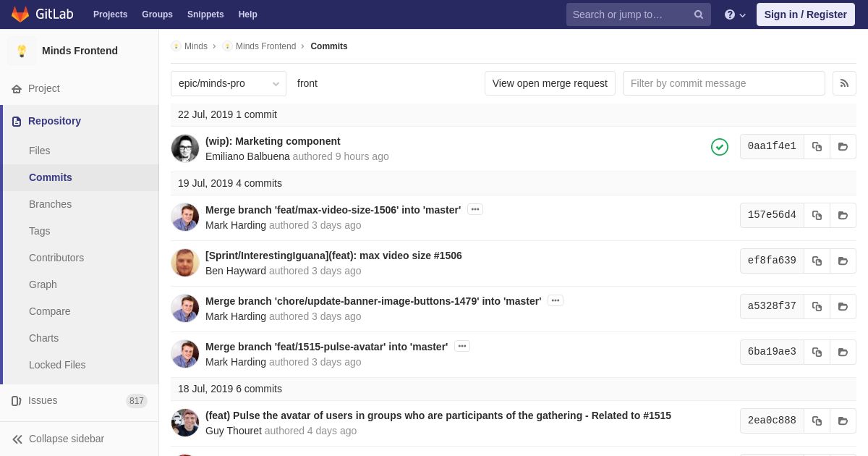Image resolution: width=868 pixels, height=456 pixels.
Task: Expand message of update-banner-image-buttons merge commit
Action: [x=556, y=300]
